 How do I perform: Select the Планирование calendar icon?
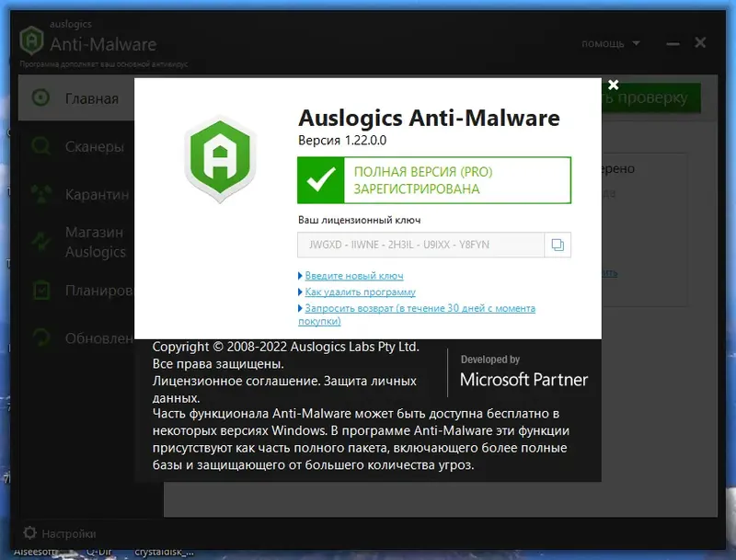coord(40,290)
